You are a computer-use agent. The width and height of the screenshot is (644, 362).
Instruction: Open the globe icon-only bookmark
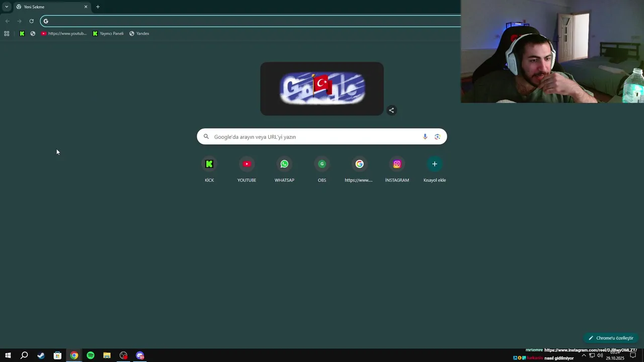point(33,34)
